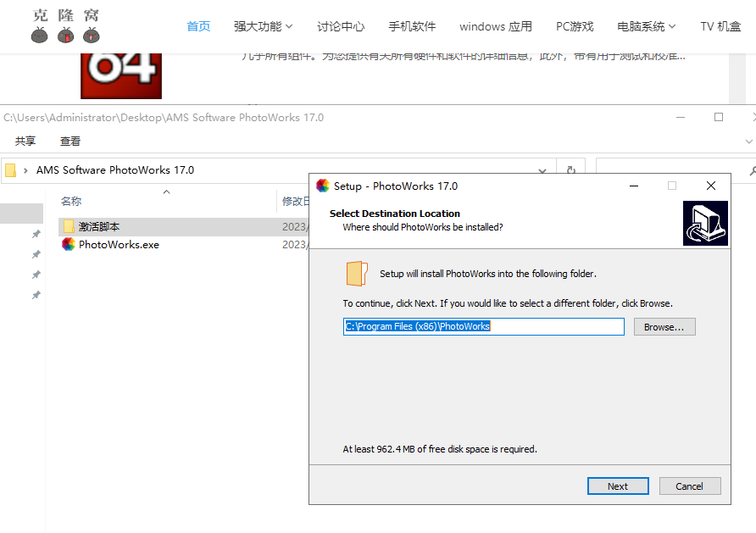Click the folder icon in the setup dialog

357,273
